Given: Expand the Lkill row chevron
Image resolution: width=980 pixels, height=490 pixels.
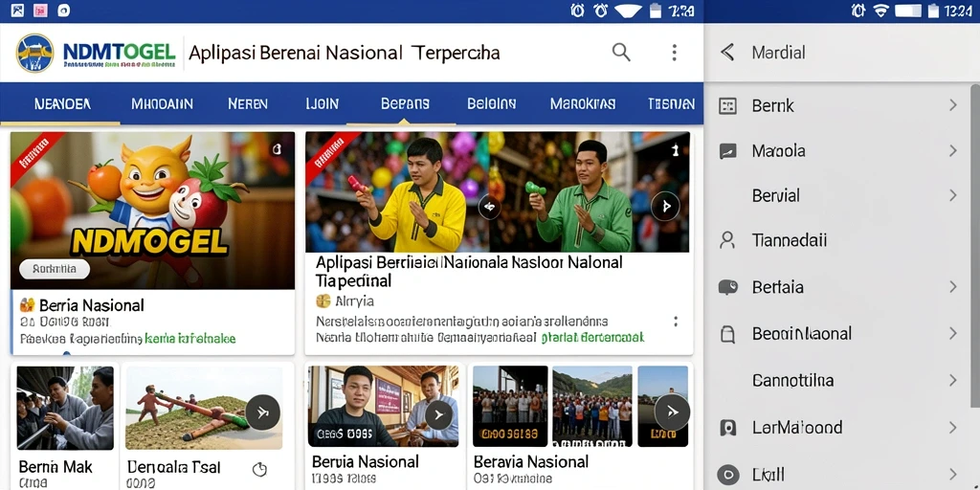Looking at the screenshot, I should [x=953, y=475].
